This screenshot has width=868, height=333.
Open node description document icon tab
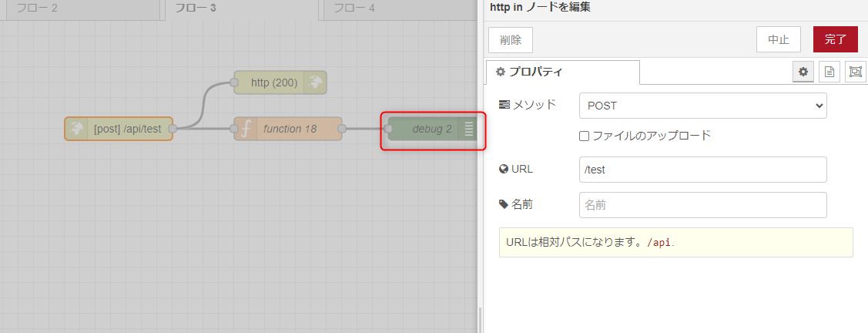[829, 72]
